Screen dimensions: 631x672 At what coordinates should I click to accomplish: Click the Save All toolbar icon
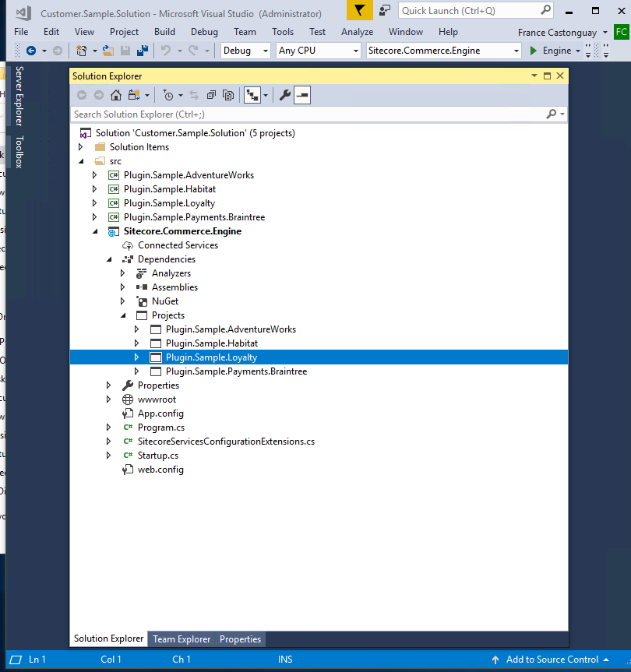(143, 51)
